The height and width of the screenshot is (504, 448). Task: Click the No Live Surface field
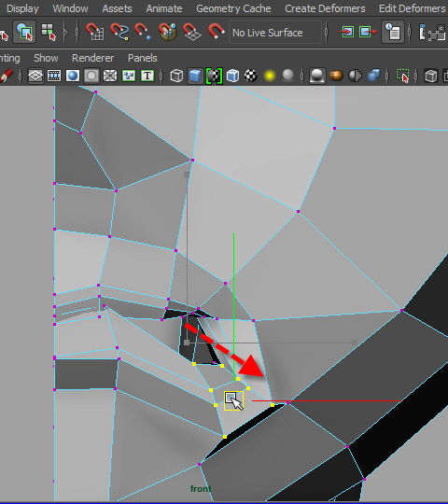coord(275,32)
